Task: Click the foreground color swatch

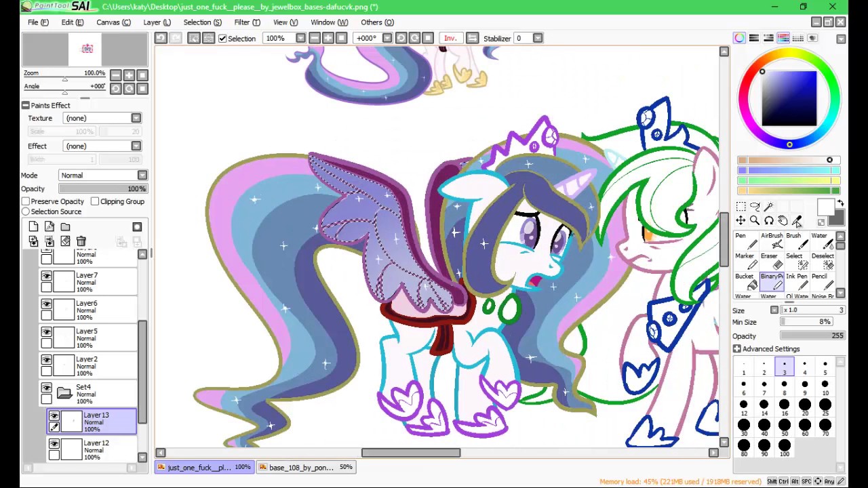Action: pos(825,207)
